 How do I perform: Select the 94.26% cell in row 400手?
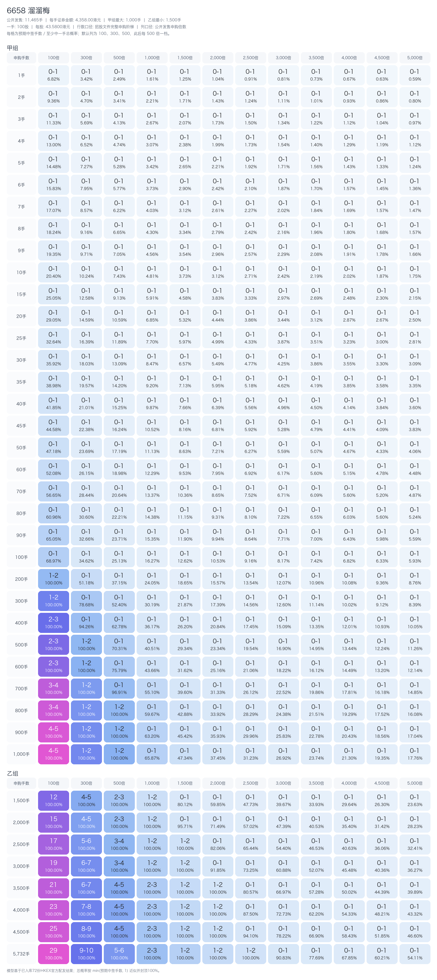pos(86,623)
